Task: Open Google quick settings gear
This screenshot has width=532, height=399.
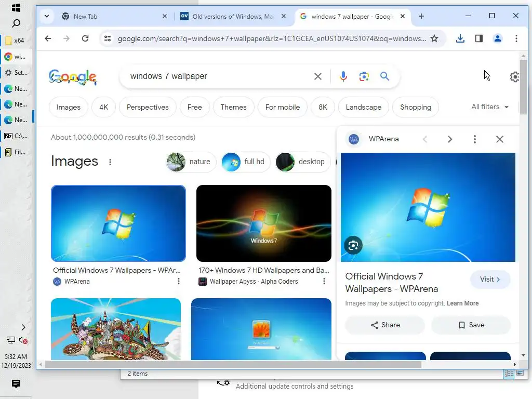Action: [514, 77]
